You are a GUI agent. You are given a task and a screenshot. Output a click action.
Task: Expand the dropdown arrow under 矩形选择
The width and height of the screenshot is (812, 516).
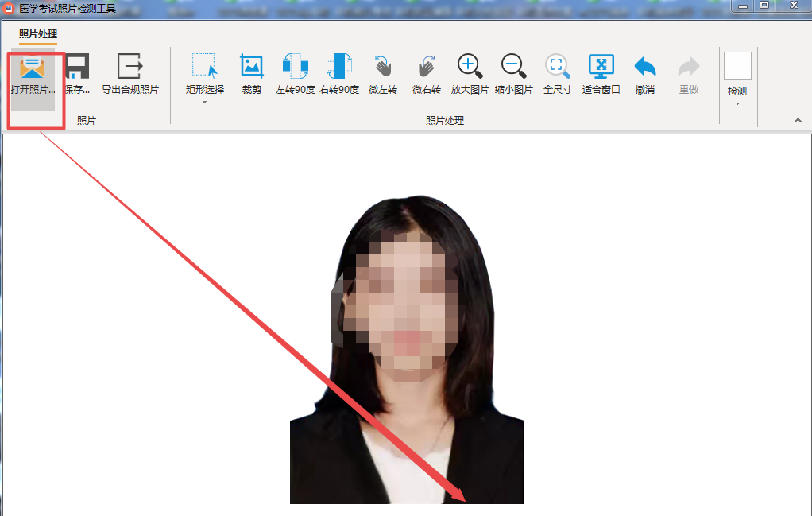click(204, 103)
